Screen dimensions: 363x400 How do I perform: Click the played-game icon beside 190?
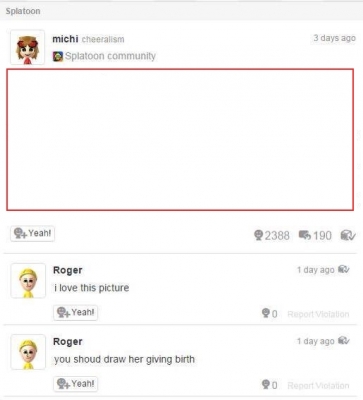tap(348, 235)
